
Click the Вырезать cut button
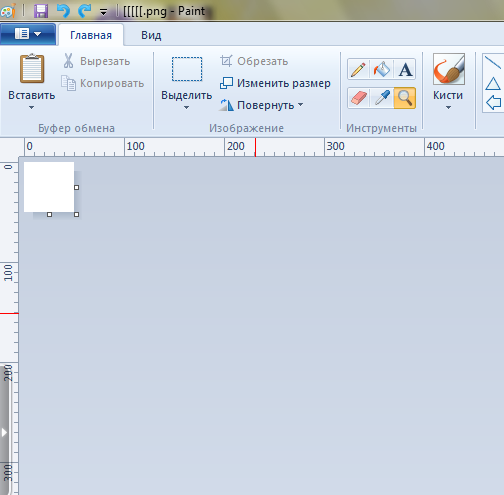point(97,61)
